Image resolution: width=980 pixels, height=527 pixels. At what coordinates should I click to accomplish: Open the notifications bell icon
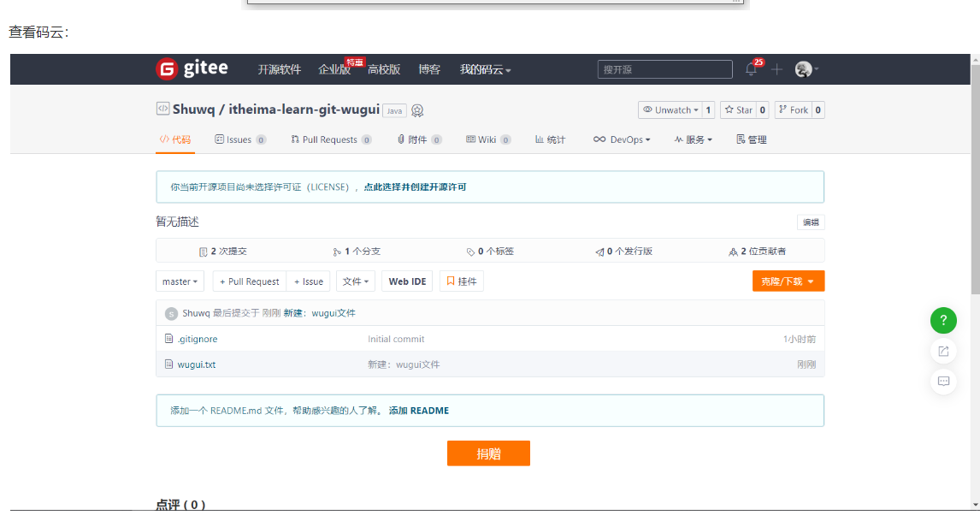click(x=752, y=69)
